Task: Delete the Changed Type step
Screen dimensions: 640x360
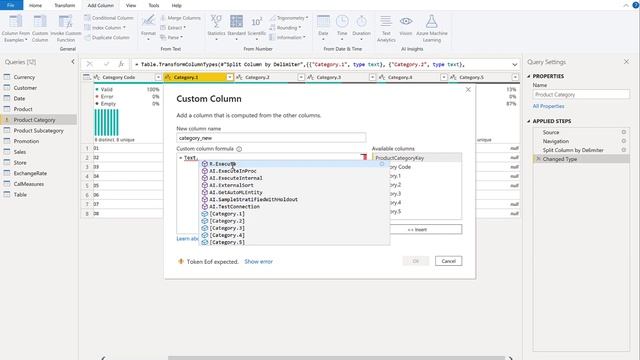Action: (x=538, y=159)
